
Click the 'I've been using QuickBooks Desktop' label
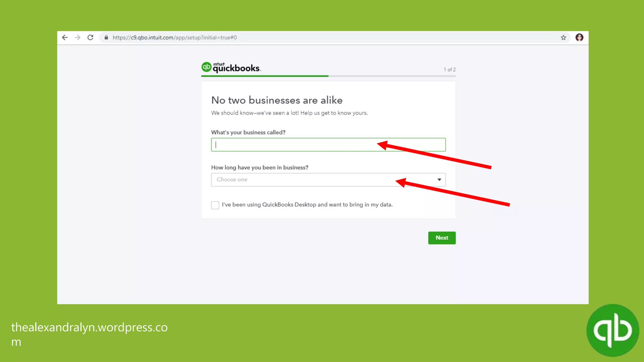click(307, 205)
